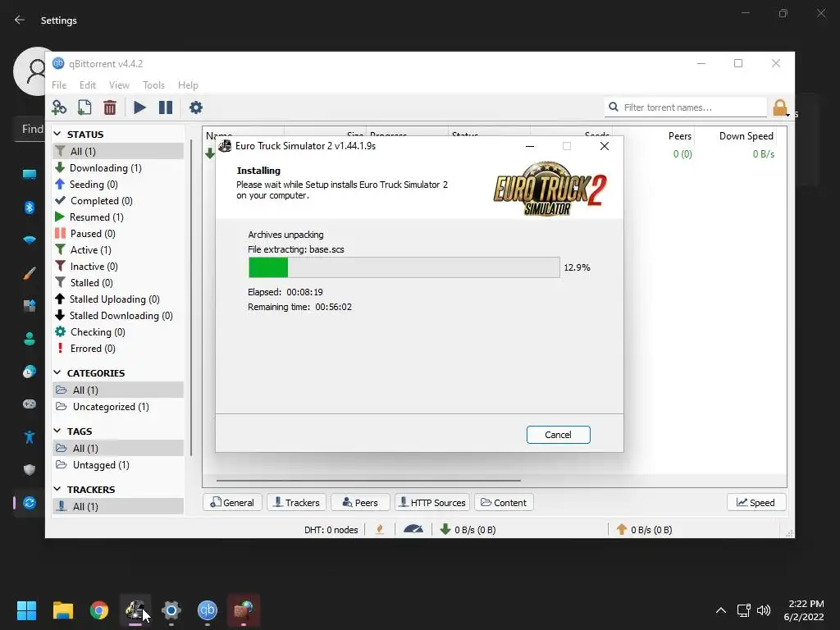The width and height of the screenshot is (840, 630).
Task: Switch to the Trackers tab
Action: pos(296,503)
